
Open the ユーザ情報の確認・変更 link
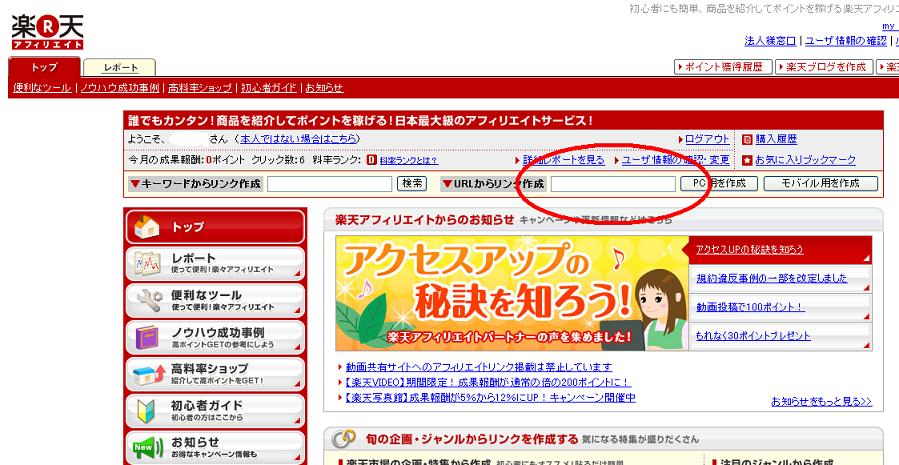click(675, 160)
